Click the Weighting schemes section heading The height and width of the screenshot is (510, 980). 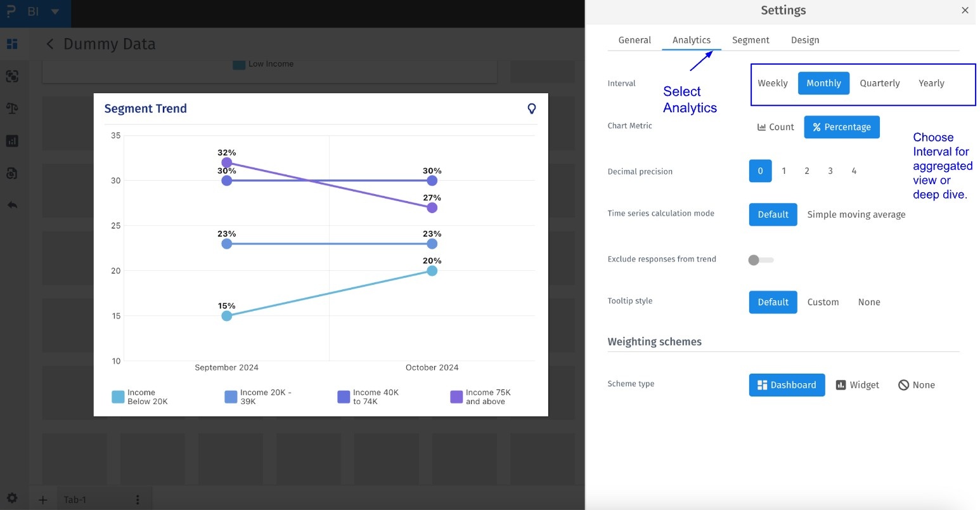(655, 342)
